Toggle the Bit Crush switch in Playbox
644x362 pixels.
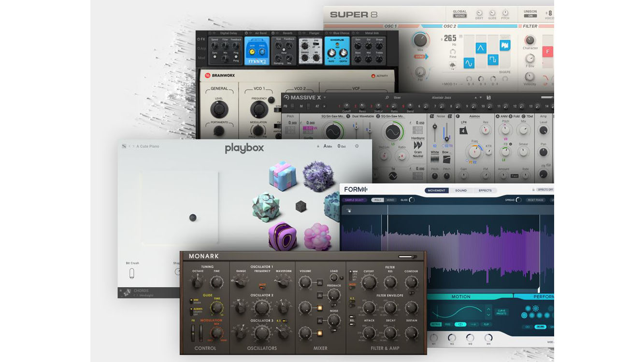(x=131, y=274)
